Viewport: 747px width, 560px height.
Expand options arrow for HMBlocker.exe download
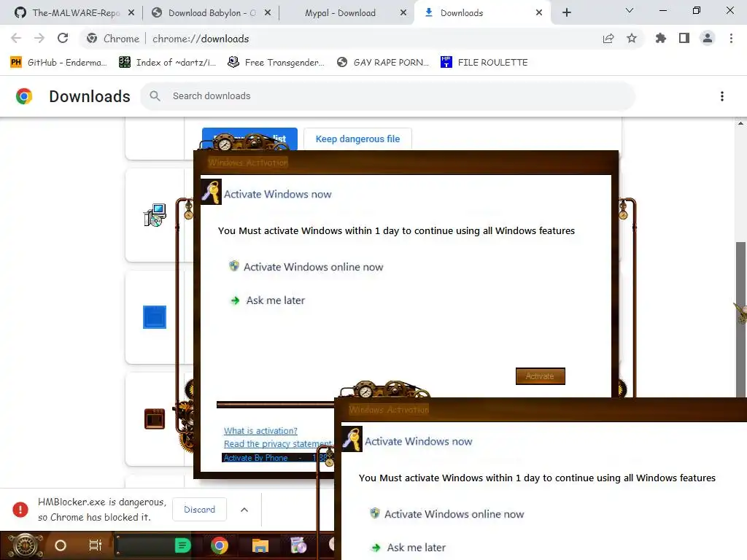coord(244,510)
